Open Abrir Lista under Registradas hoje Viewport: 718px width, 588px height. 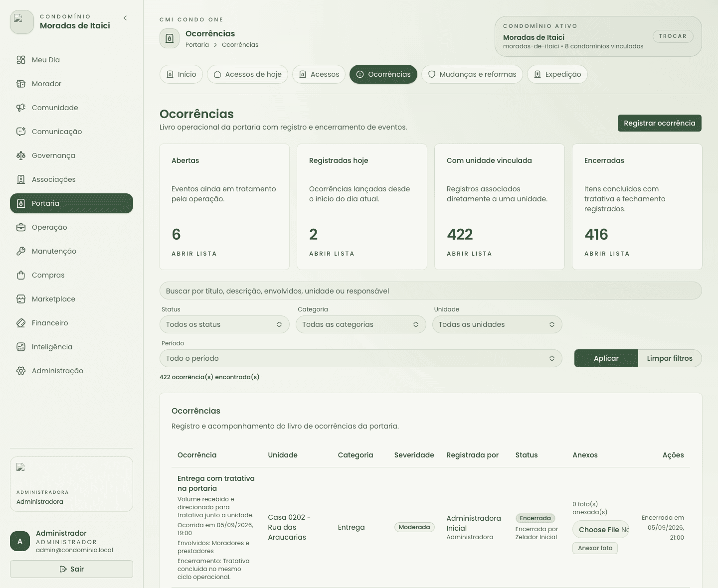[x=332, y=254]
